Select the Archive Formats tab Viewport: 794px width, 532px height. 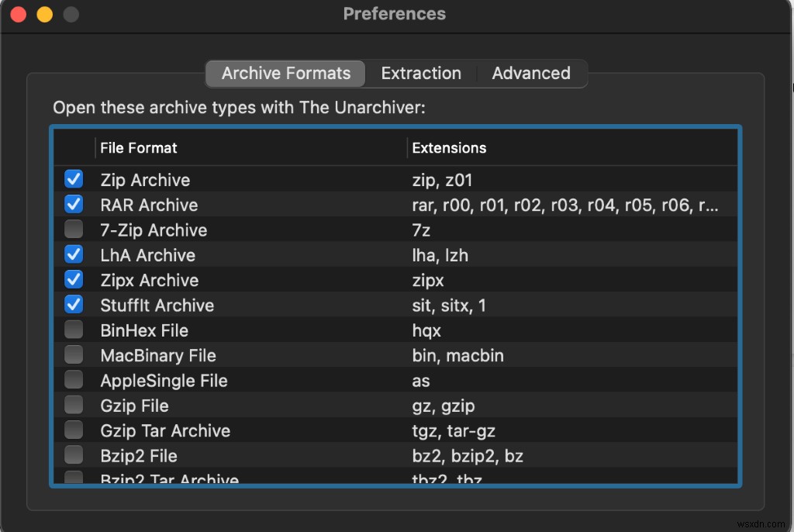click(286, 74)
